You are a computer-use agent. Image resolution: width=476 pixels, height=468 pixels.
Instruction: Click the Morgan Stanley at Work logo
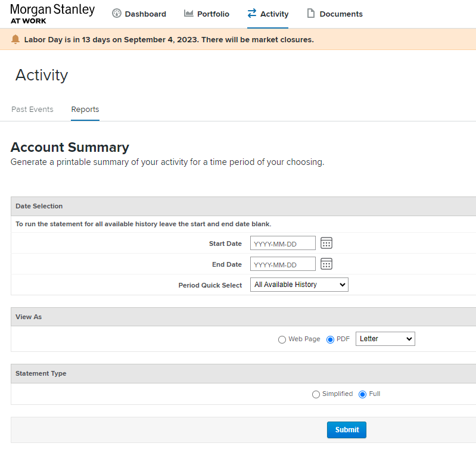coord(52,14)
